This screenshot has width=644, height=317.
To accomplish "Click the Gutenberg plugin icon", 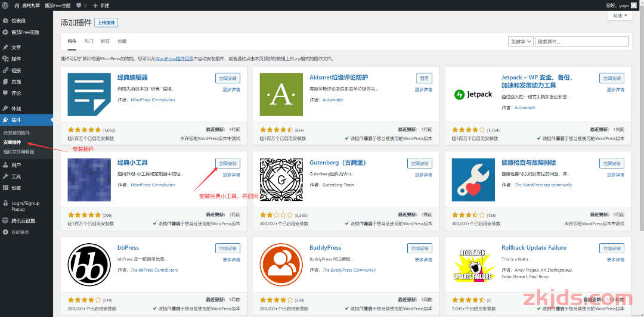I will [281, 180].
